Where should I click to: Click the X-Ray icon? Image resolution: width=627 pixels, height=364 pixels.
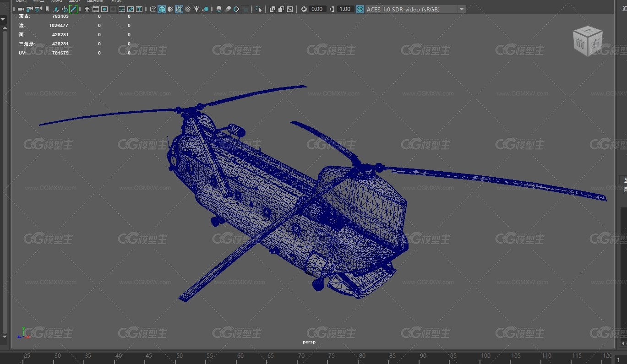click(x=273, y=9)
